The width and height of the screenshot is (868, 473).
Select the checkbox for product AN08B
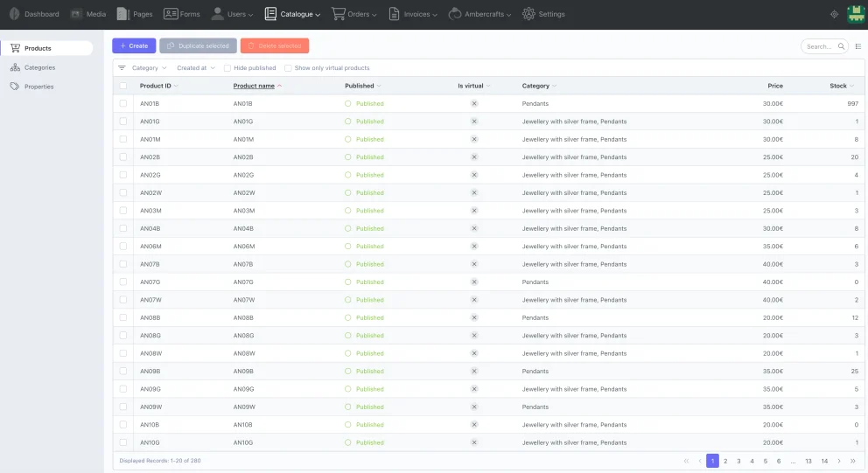pos(122,317)
